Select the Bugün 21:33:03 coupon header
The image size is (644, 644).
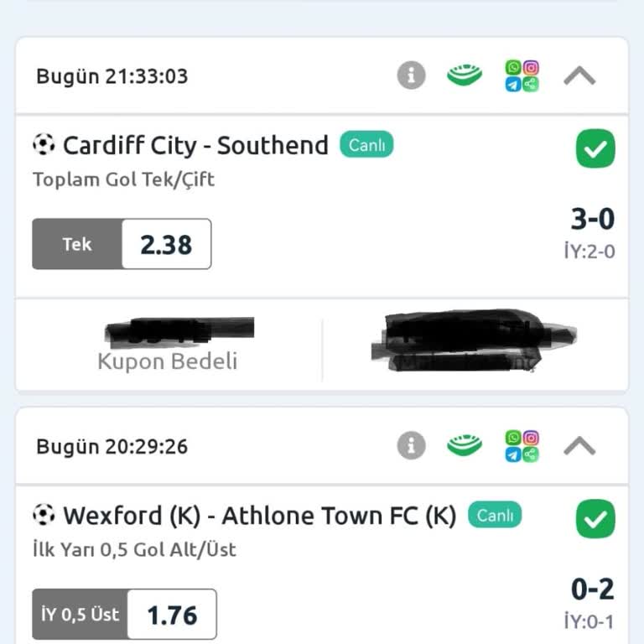pos(112,76)
